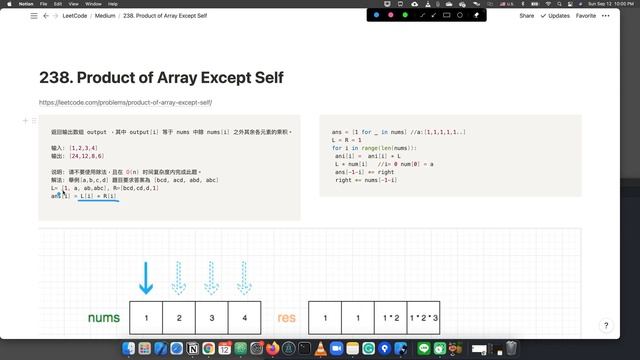The height and width of the screenshot is (360, 640).
Task: Select the curved line drawing tool
Action: pyautogui.click(x=422, y=15)
